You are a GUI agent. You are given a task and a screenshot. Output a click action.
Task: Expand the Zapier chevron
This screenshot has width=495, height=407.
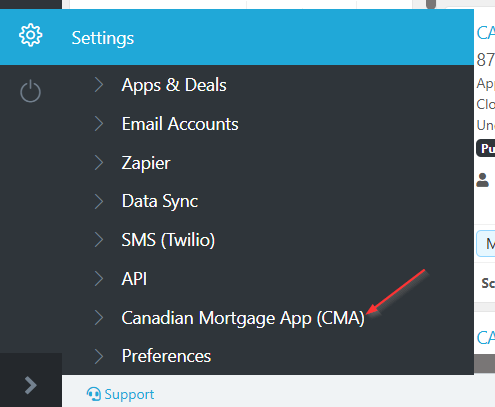tap(99, 163)
